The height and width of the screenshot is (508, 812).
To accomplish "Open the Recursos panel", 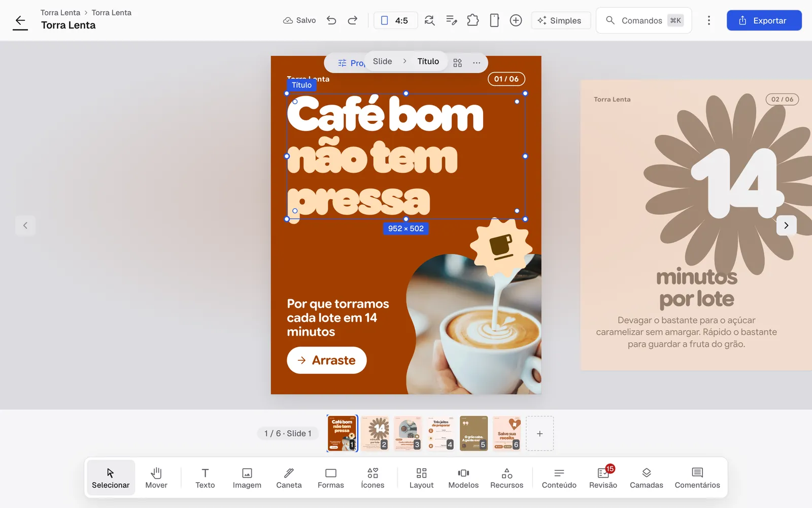I will point(506,478).
